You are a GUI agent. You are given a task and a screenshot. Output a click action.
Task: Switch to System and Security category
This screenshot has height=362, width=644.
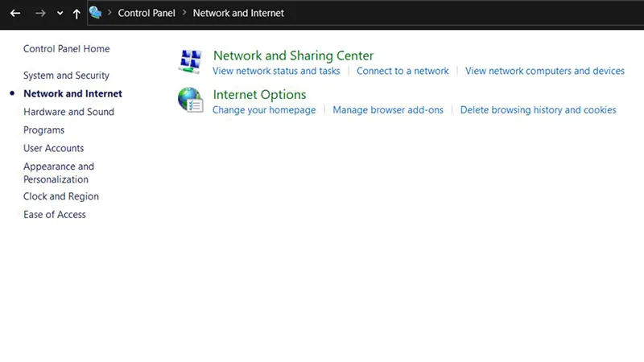[66, 76]
